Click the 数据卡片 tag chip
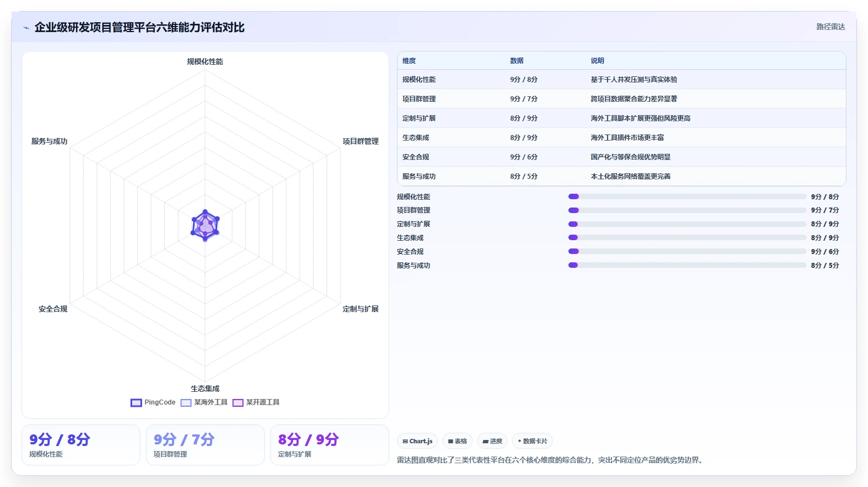 (532, 441)
